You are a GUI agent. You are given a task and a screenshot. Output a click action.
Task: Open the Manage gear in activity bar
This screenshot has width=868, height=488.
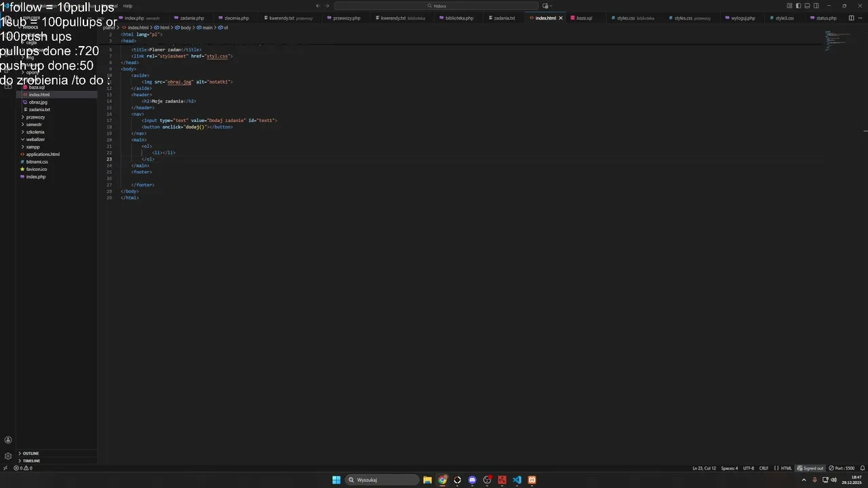pyautogui.click(x=8, y=456)
